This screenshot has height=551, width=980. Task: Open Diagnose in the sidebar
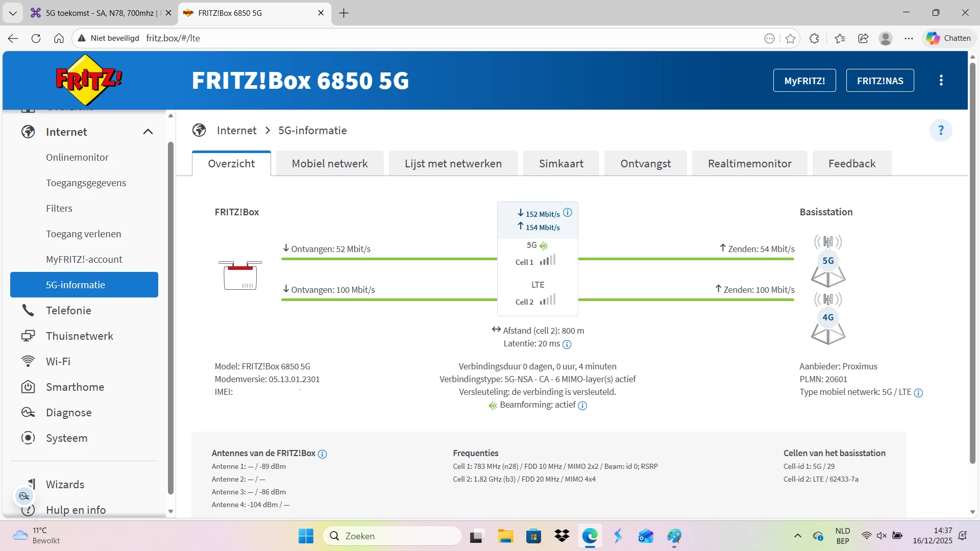point(69,412)
